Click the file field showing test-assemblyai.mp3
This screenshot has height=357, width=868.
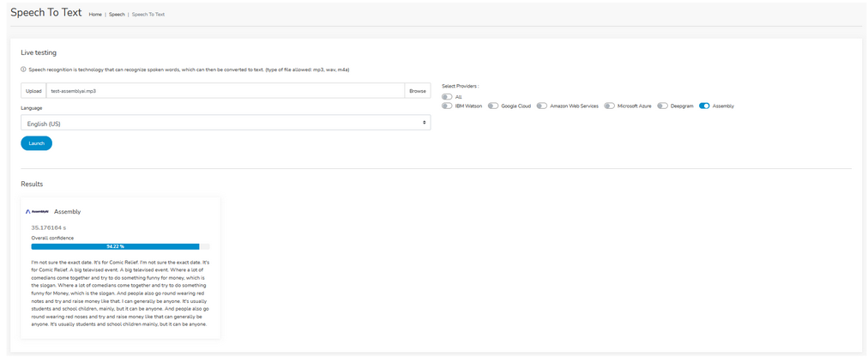225,90
